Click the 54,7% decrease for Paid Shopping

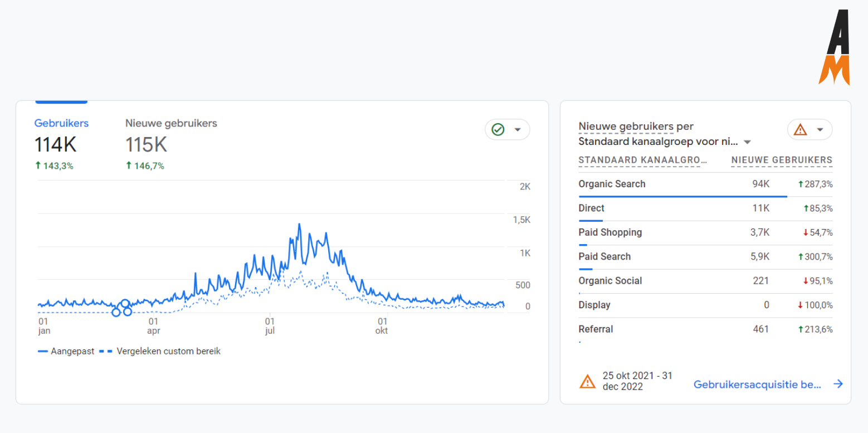tap(818, 232)
